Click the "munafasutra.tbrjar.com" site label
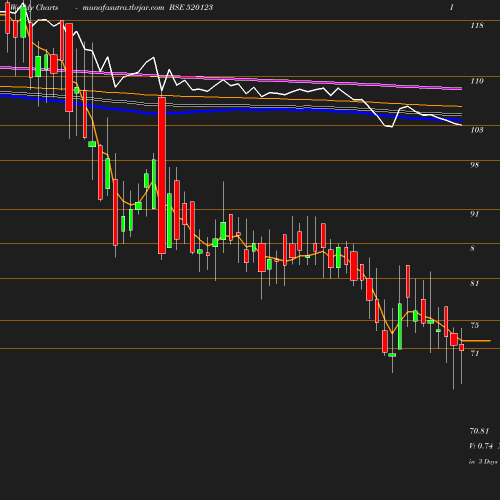Viewport: 500px width, 500px height. click(x=123, y=8)
